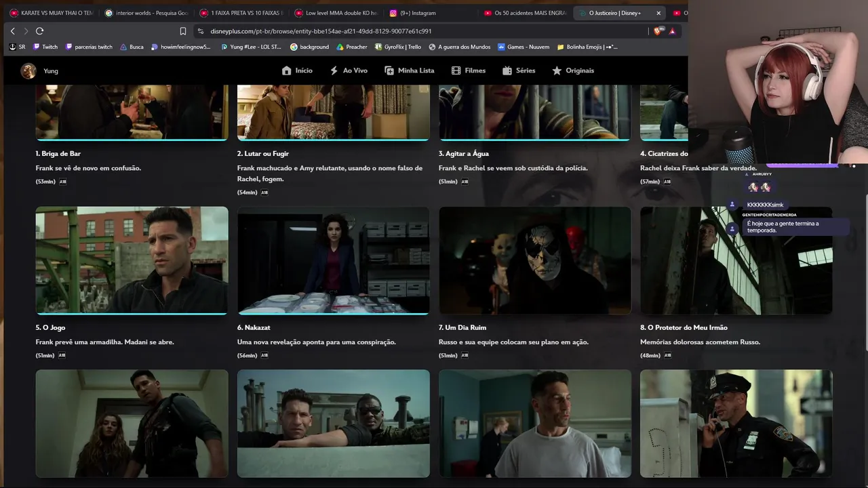Open the thumbnail of the man in a white t-shirt
This screenshot has height=488, width=868.
point(534,424)
